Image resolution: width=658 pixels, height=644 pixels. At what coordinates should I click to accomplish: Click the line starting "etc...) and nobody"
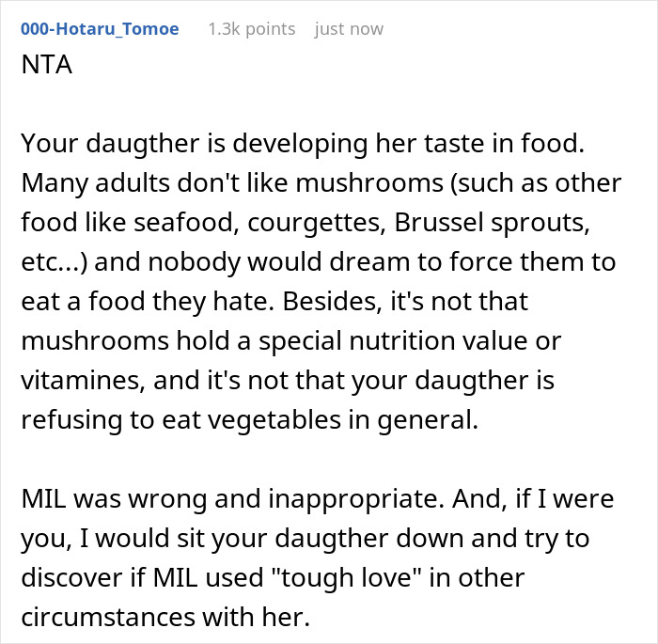[x=318, y=262]
